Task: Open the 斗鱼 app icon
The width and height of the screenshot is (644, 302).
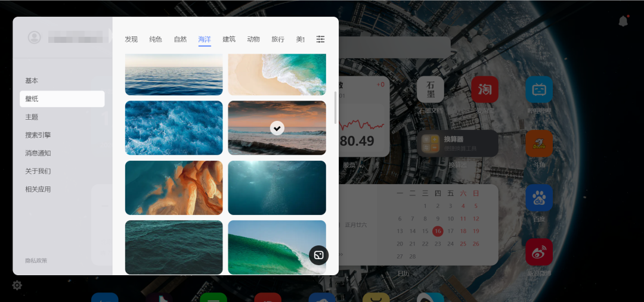Action: [539, 144]
